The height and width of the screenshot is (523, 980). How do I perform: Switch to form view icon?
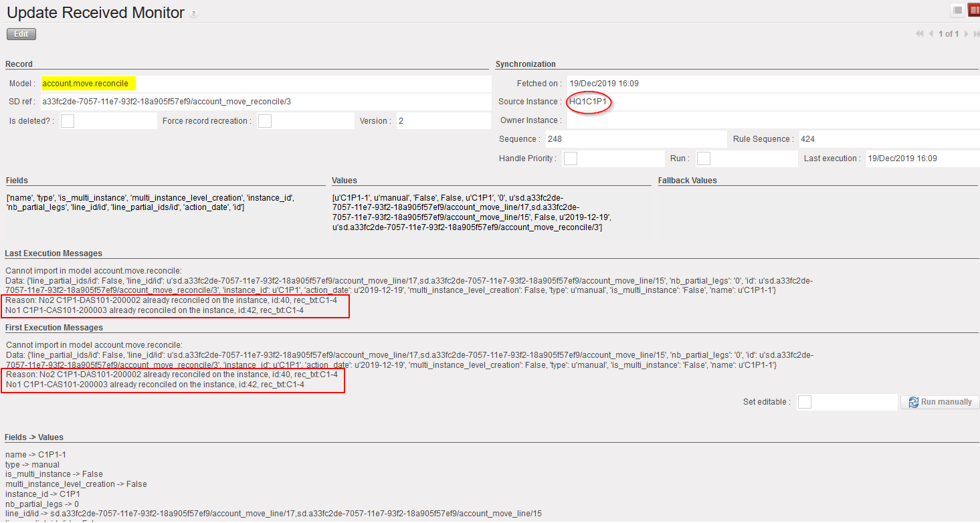pyautogui.click(x=973, y=10)
